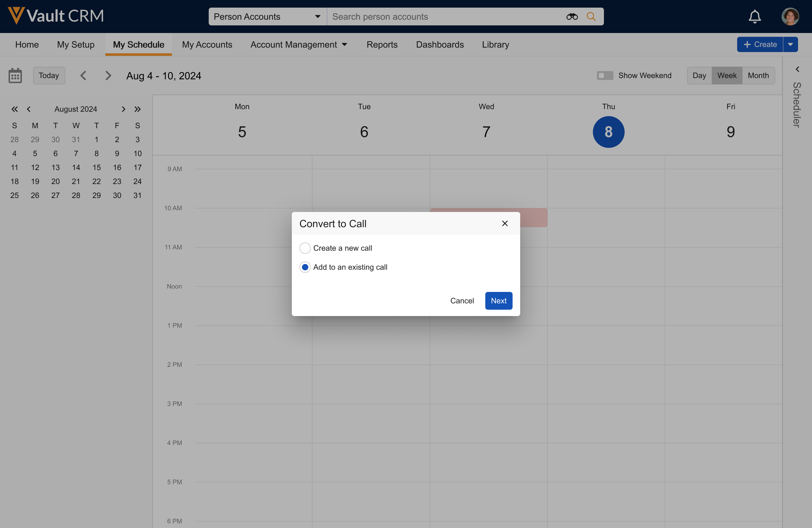The height and width of the screenshot is (528, 812).
Task: Switch to the Month view tab
Action: (x=758, y=76)
